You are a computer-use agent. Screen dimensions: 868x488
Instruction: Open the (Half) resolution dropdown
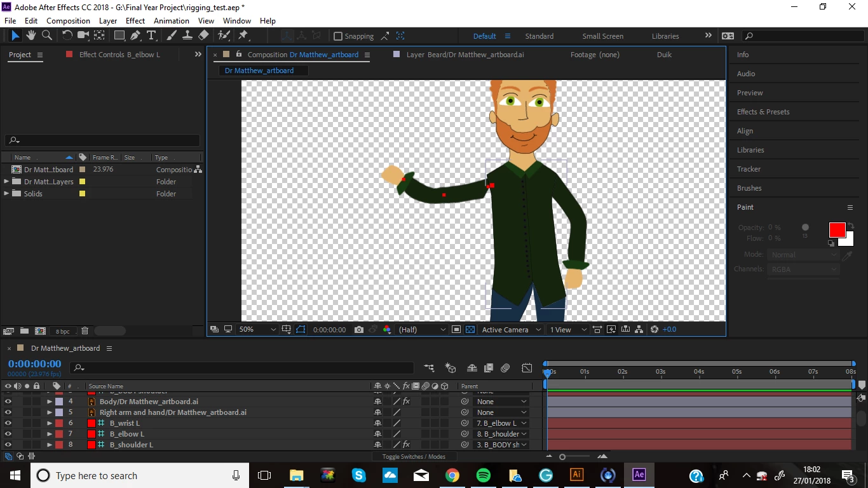pos(422,330)
